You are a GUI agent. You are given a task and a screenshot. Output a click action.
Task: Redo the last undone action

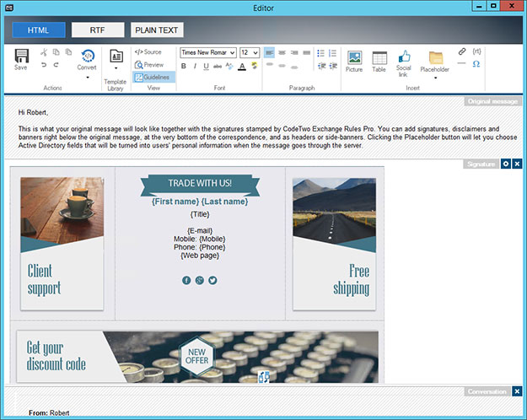pyautogui.click(x=56, y=65)
